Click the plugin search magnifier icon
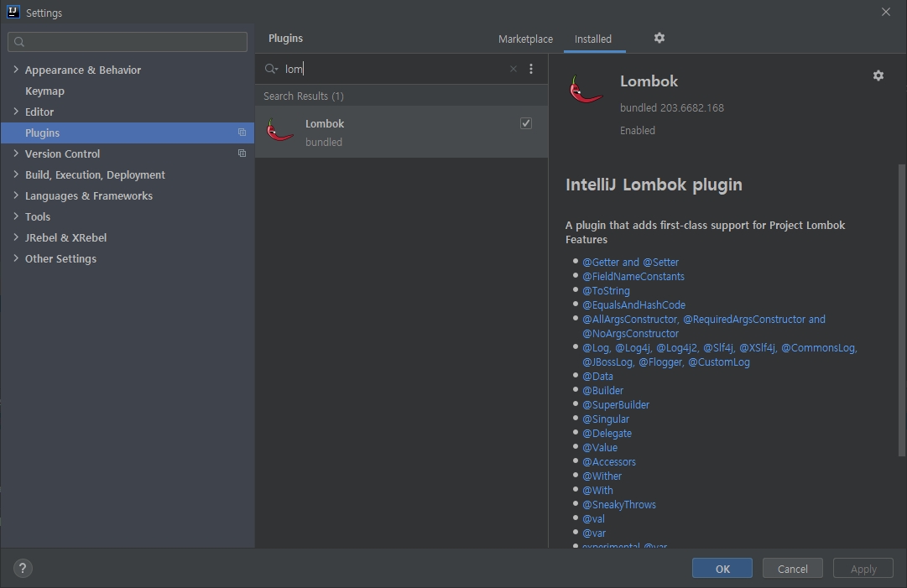 271,69
